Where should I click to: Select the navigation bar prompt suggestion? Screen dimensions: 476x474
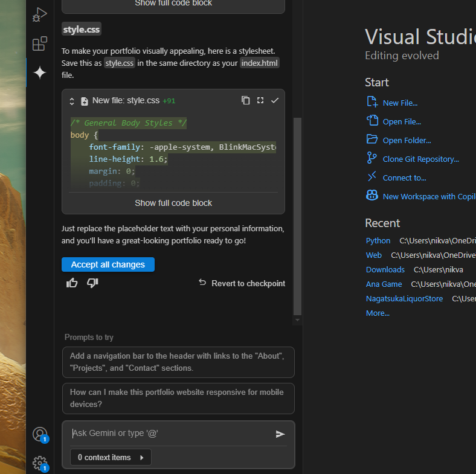(x=178, y=362)
